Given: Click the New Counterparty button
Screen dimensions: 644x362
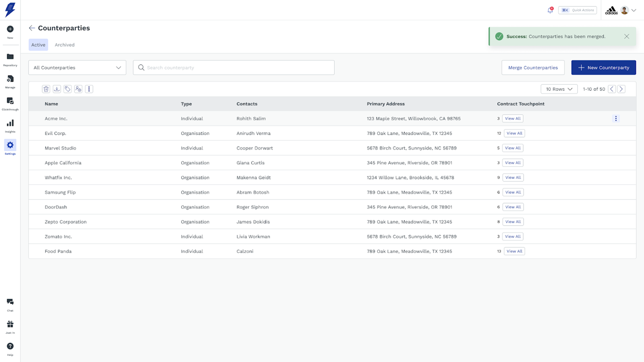Looking at the screenshot, I should (603, 68).
